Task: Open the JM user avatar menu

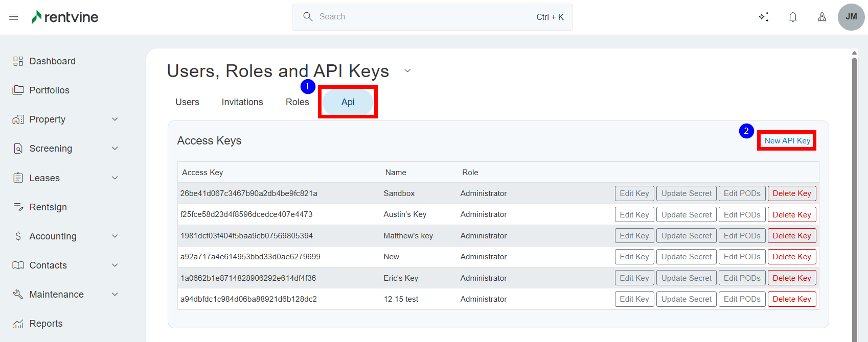Action: 851,17
